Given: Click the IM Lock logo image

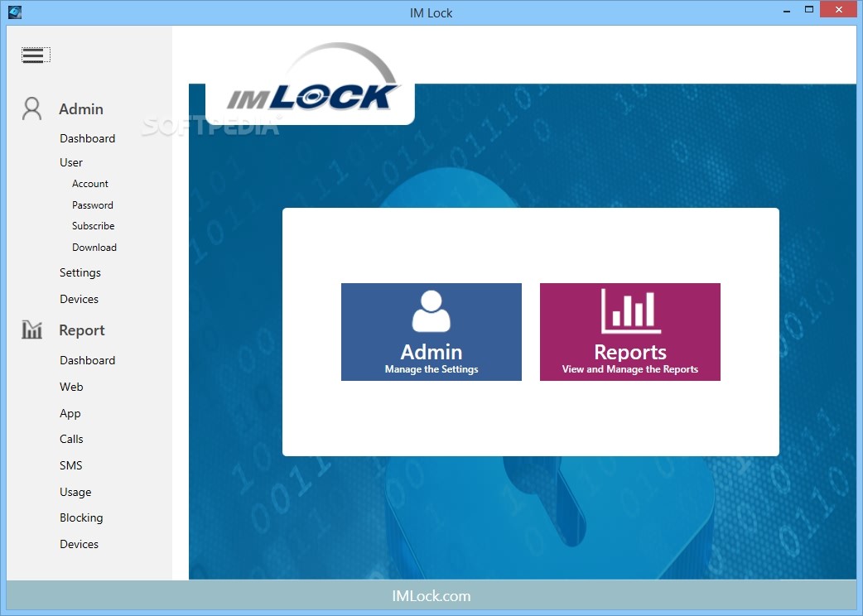Looking at the screenshot, I should pos(312,78).
